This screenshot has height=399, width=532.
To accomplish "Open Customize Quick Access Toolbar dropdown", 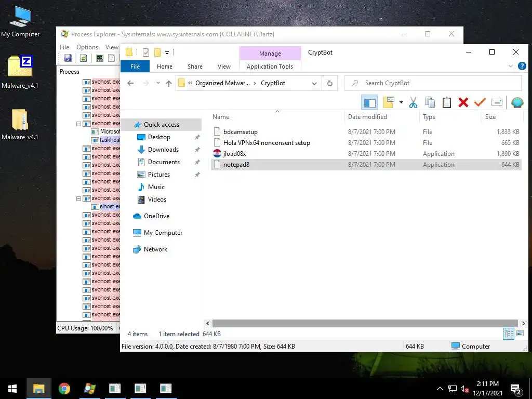I will (x=167, y=52).
